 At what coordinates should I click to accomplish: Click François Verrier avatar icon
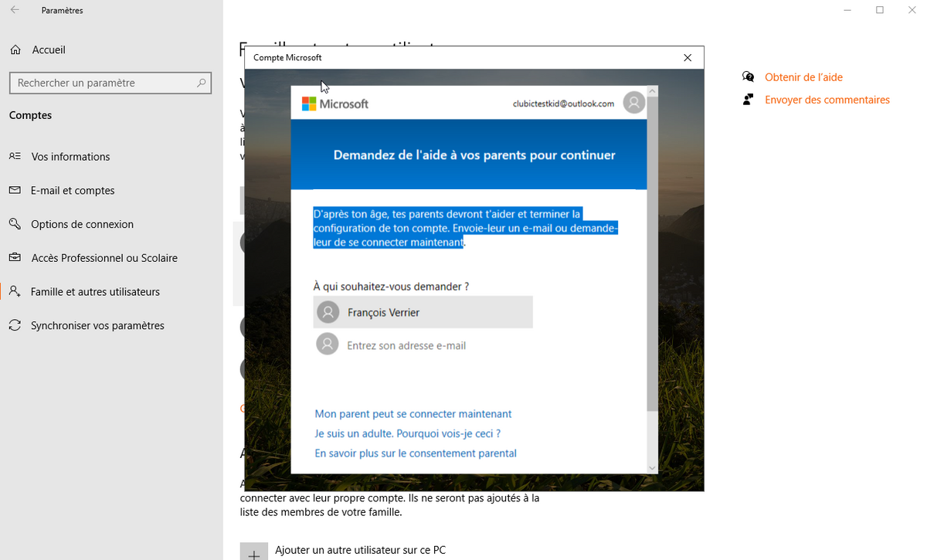pyautogui.click(x=328, y=312)
